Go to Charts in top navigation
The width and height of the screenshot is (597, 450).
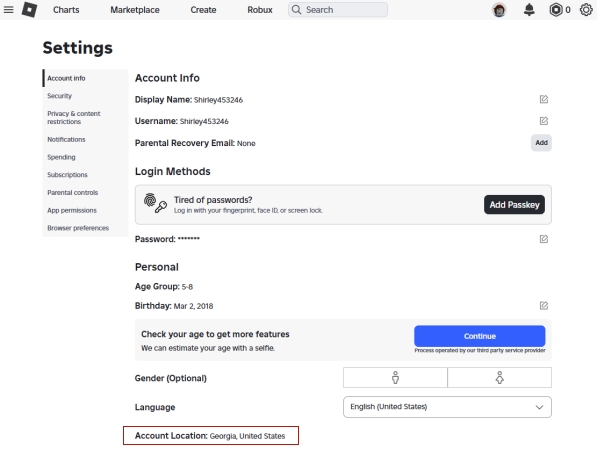click(66, 10)
